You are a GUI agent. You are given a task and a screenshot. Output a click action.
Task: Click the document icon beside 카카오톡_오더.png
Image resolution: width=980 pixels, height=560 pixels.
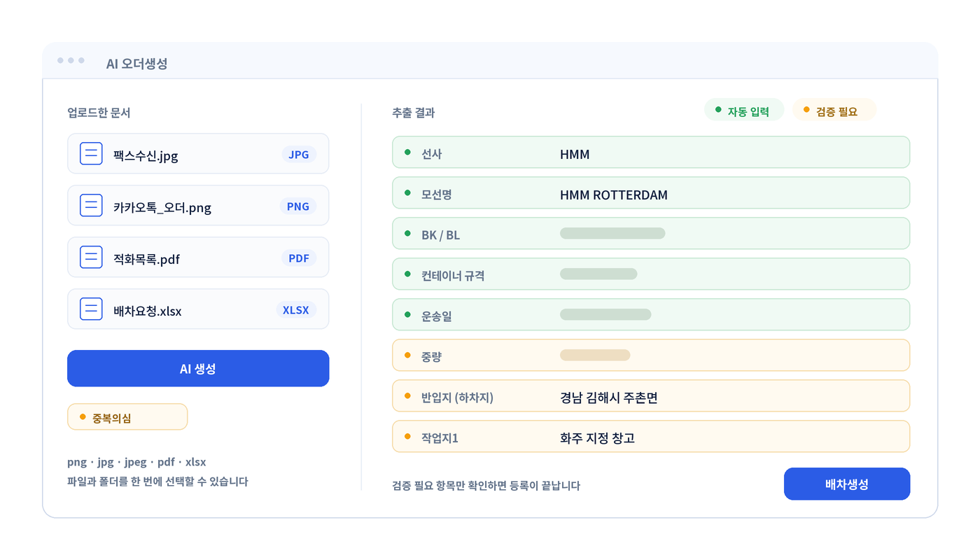click(91, 205)
